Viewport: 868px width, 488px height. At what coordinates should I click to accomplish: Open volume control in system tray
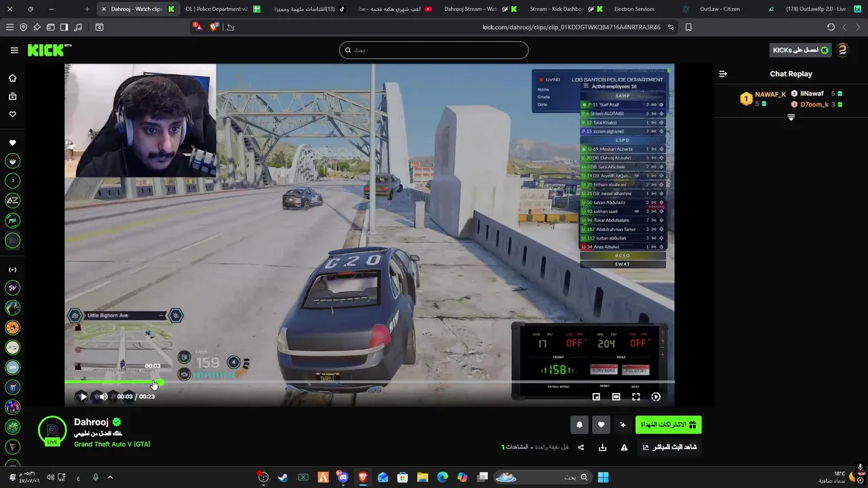pyautogui.click(x=50, y=477)
